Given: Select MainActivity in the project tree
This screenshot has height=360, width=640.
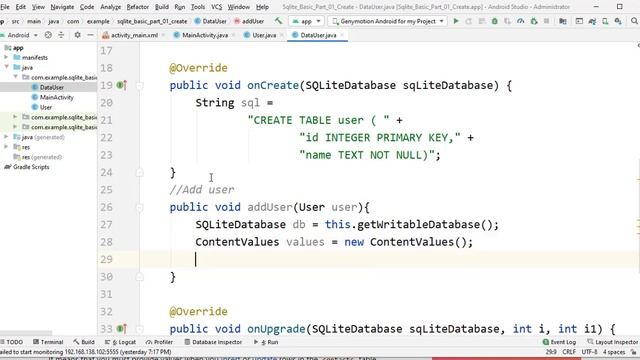Looking at the screenshot, I should coord(56,97).
